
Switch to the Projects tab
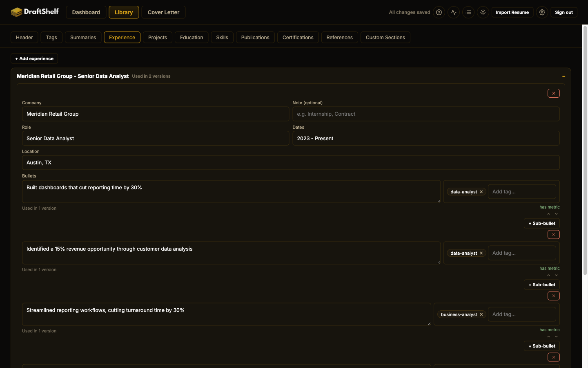158,37
